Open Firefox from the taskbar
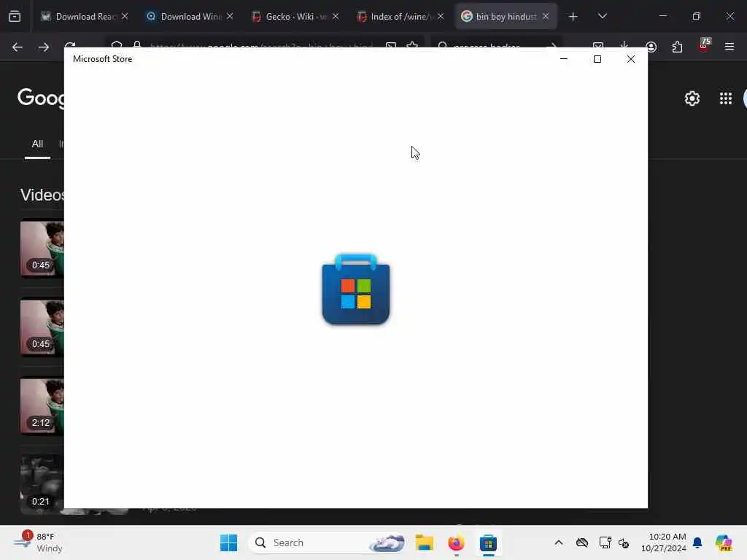Screen dimensions: 747x560 pos(456,542)
